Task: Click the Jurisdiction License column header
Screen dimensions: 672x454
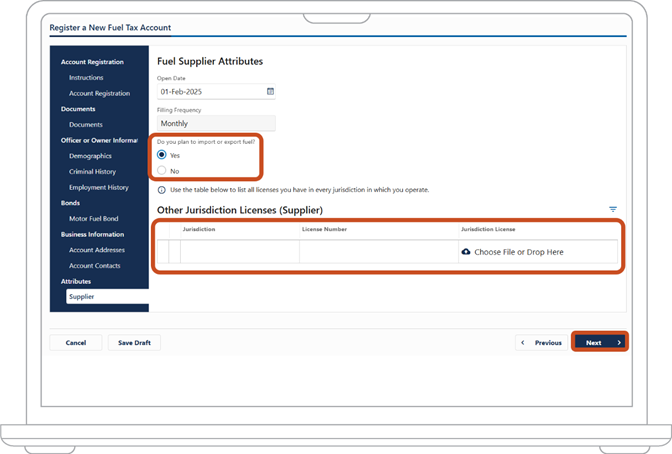Action: click(488, 229)
